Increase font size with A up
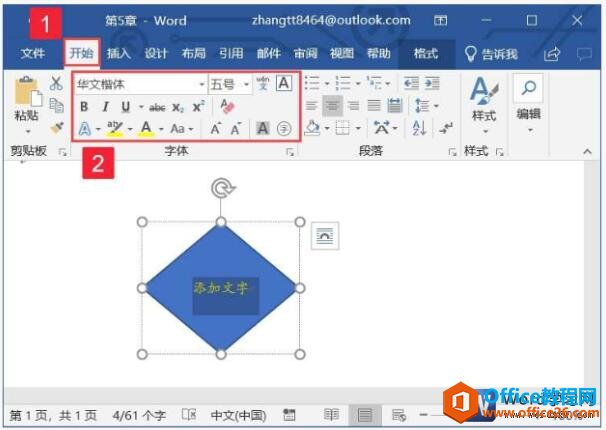Image resolution: width=606 pixels, height=430 pixels. [x=215, y=129]
